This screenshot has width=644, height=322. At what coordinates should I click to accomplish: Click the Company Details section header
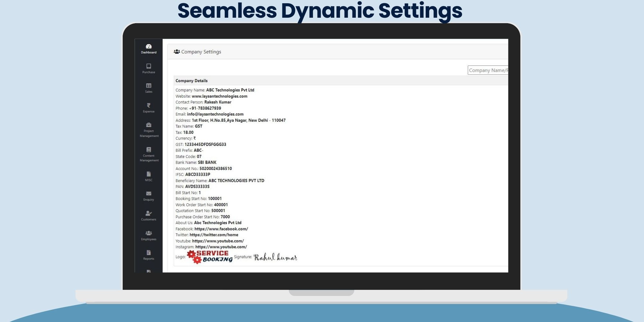[x=192, y=81]
